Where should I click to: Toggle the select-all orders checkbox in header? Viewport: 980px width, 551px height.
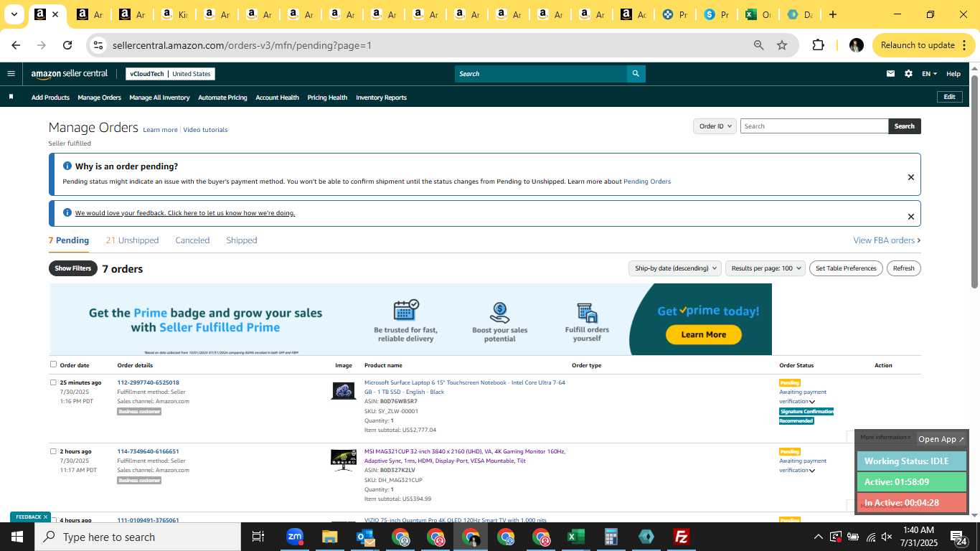tap(53, 364)
